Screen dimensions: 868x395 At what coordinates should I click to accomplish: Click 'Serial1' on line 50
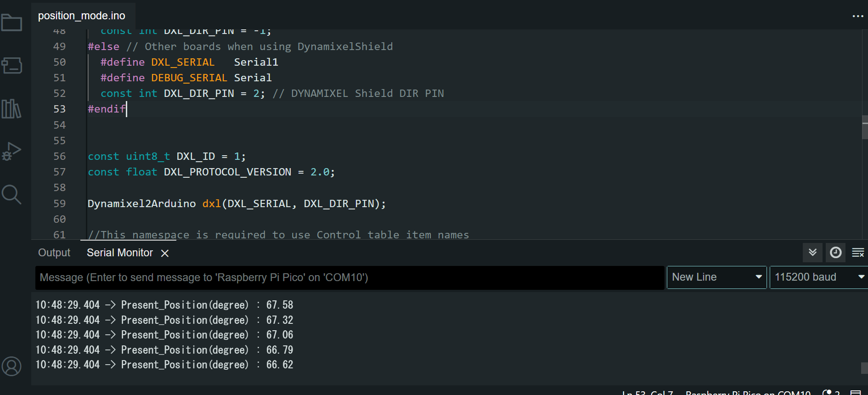[256, 62]
